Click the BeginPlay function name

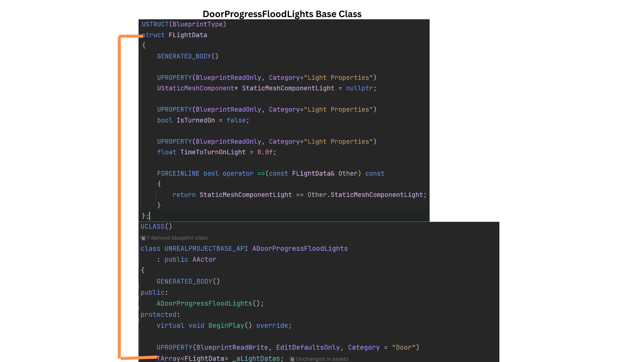point(226,325)
